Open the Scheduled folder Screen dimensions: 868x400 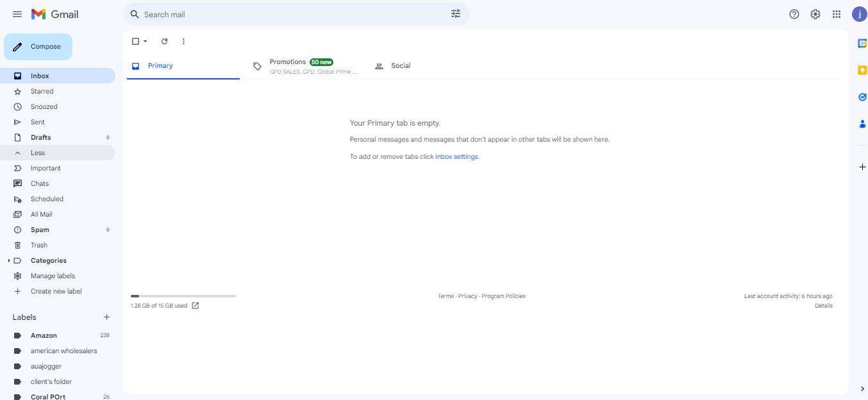[58, 199]
